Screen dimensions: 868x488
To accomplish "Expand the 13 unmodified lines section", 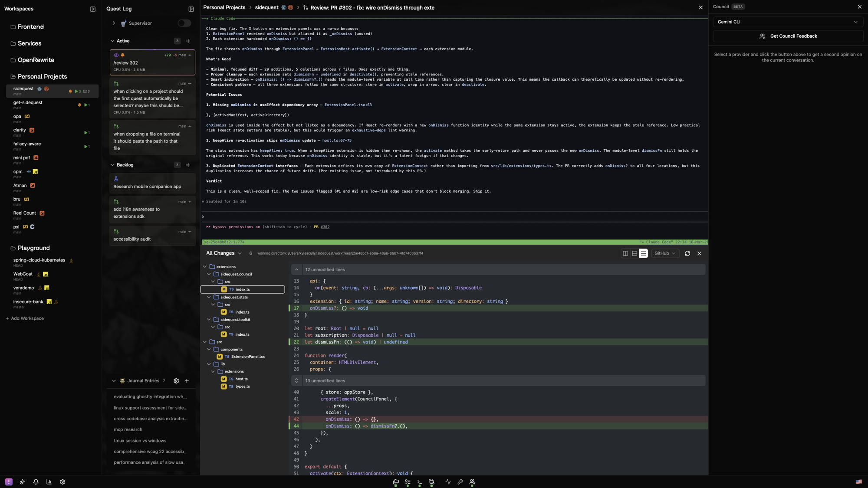I will pyautogui.click(x=297, y=381).
